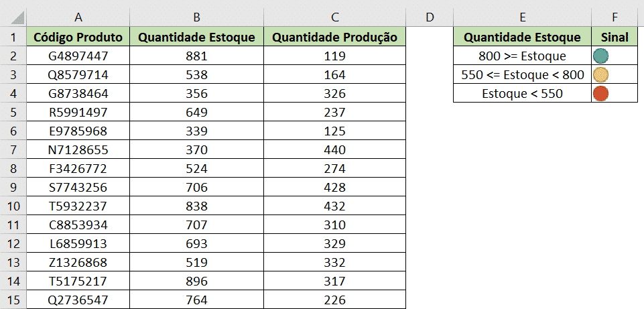Screen dimensions: 644x309
Task: Select the 'Estoque < 550' rule cell
Action: click(x=522, y=94)
